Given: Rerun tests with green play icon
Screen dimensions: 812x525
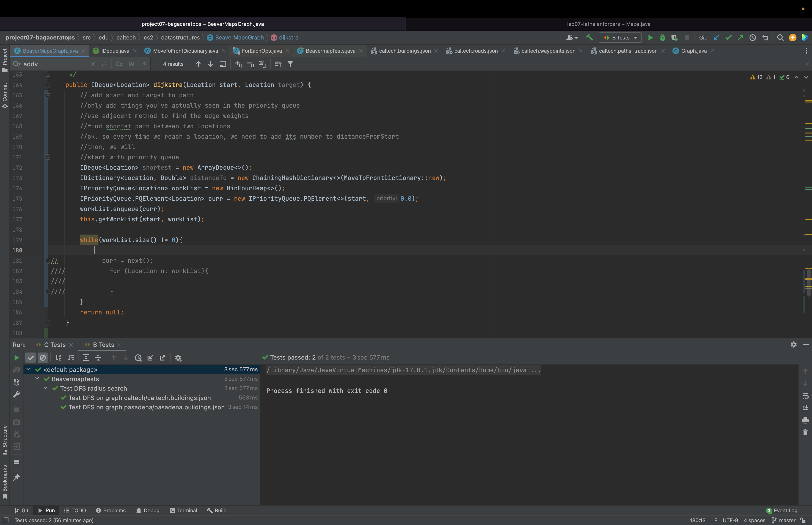Looking at the screenshot, I should pos(16,358).
